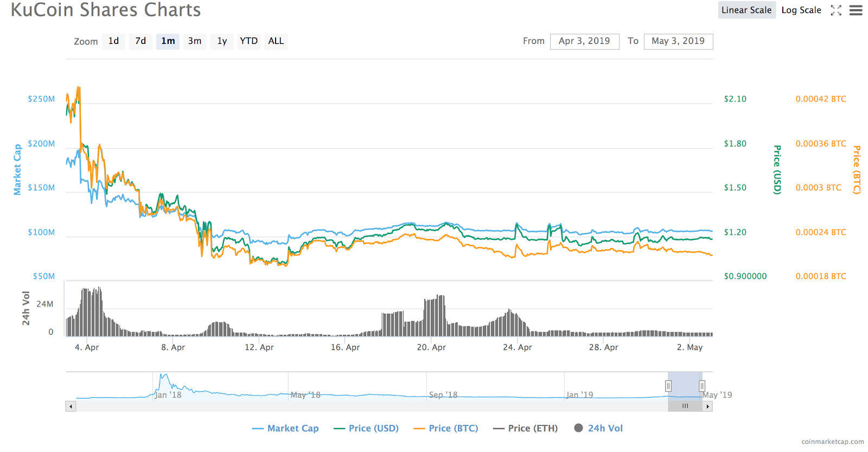Toggle Price (USD) series in legend

pyautogui.click(x=366, y=429)
